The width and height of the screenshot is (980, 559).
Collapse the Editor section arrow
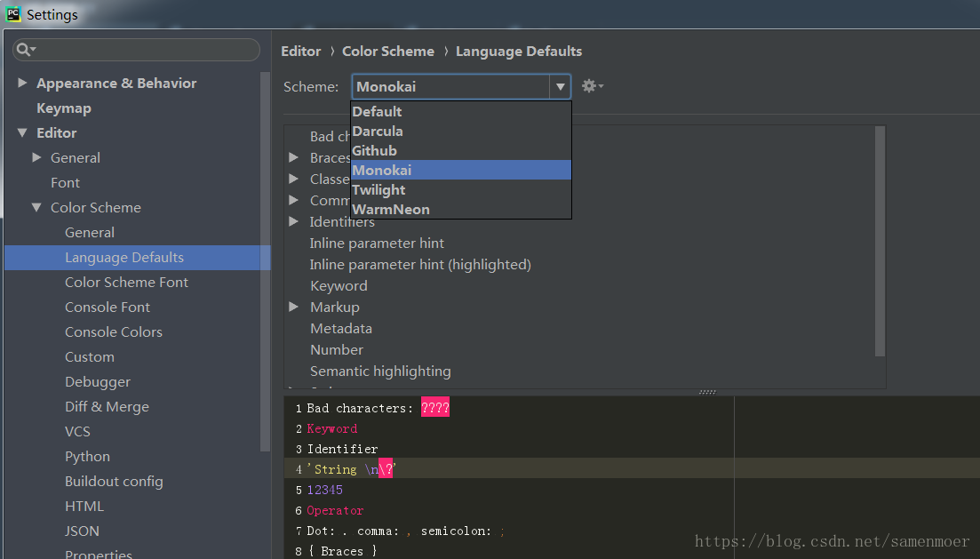click(x=22, y=132)
